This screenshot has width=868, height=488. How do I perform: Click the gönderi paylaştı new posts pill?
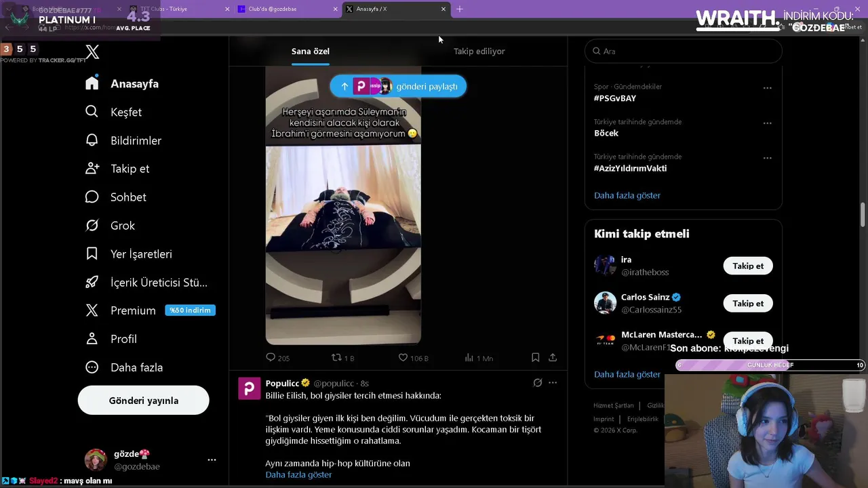coord(398,86)
